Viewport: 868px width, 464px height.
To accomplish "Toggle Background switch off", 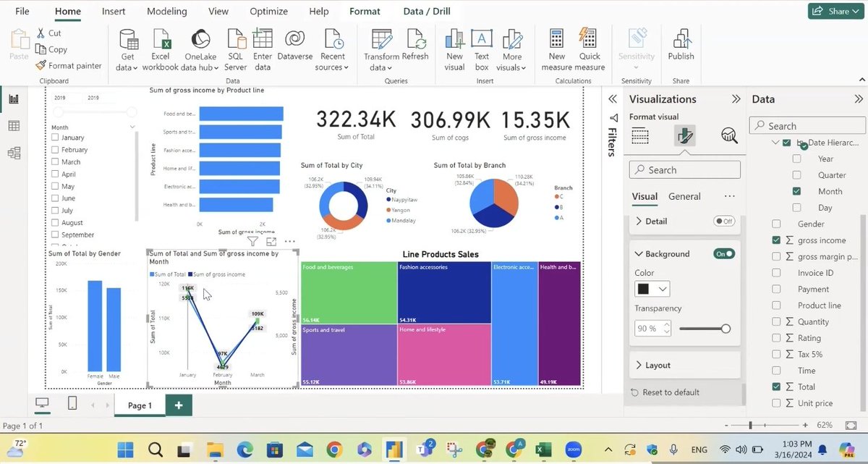I will tap(724, 254).
